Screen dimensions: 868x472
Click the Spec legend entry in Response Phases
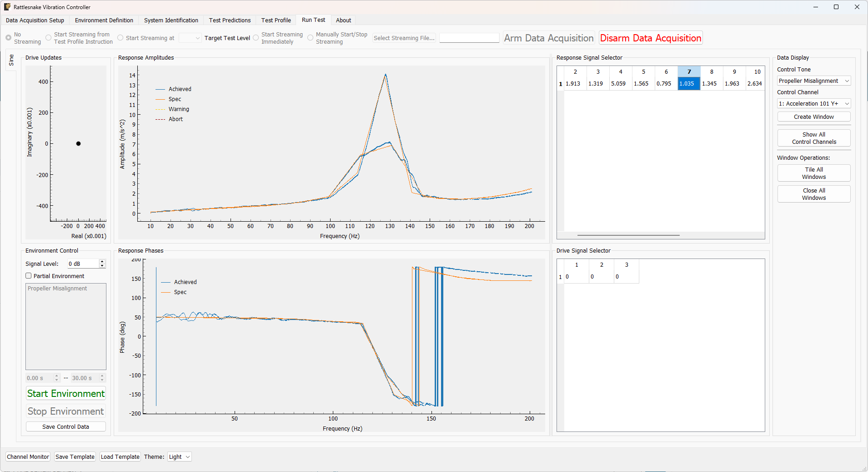click(x=174, y=292)
